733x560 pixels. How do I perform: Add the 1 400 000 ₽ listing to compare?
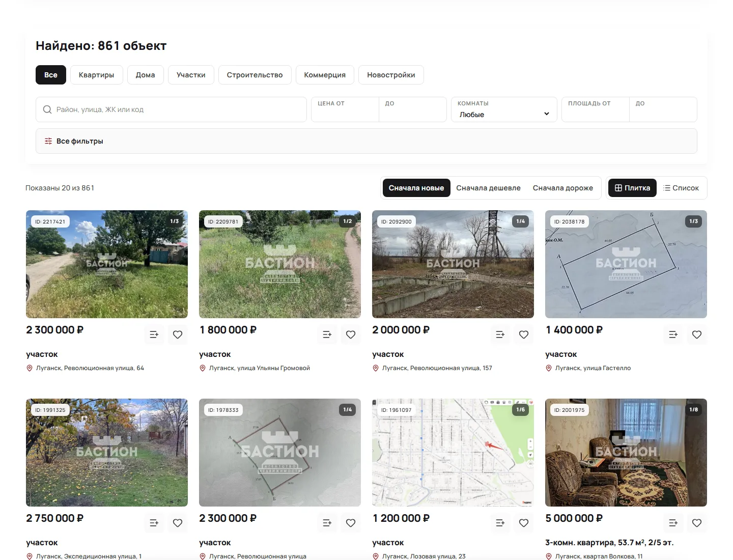coord(673,334)
